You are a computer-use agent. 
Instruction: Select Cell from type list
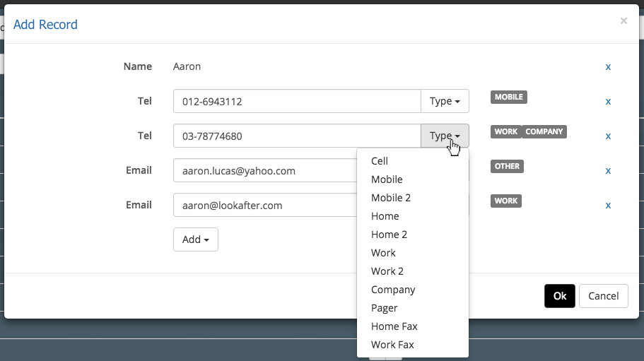tap(380, 161)
